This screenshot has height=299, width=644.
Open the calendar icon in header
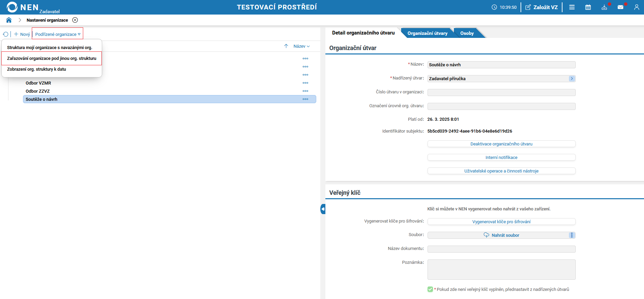coord(588,7)
